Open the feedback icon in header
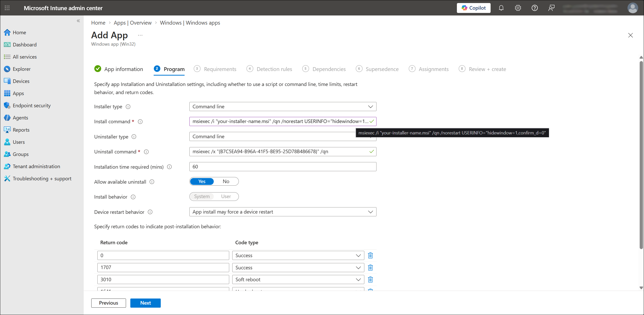The height and width of the screenshot is (315, 644). pyautogui.click(x=551, y=8)
